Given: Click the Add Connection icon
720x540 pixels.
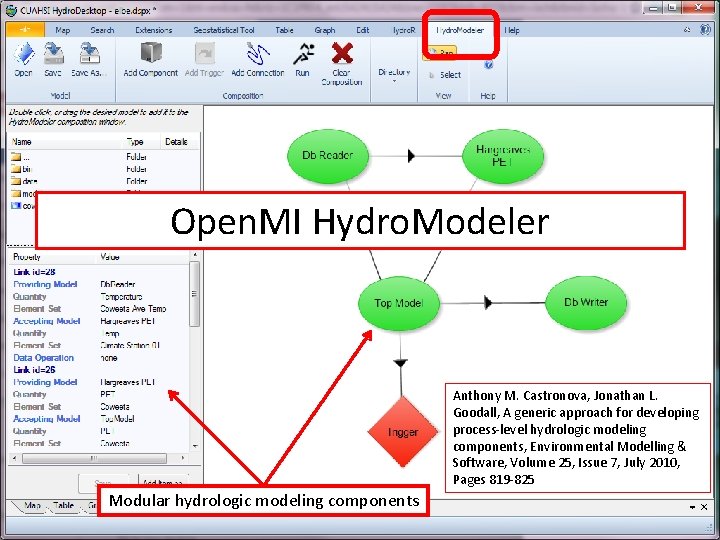Looking at the screenshot, I should point(258,59).
